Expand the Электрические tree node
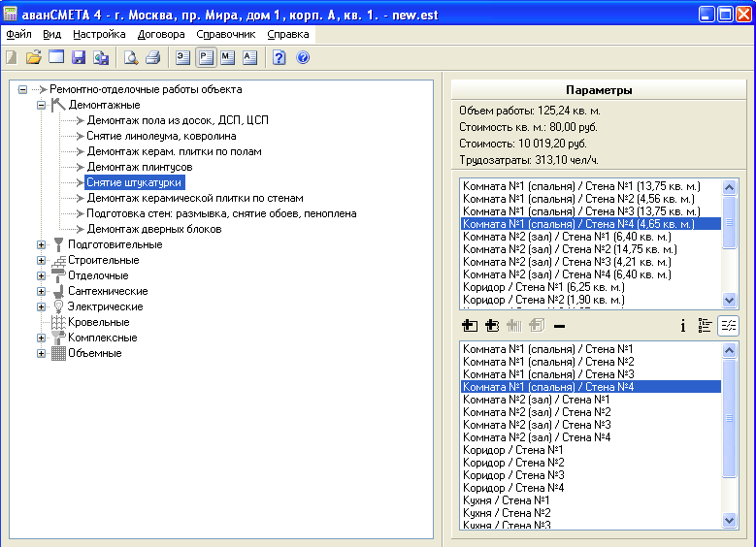This screenshot has height=547, width=756. point(42,306)
